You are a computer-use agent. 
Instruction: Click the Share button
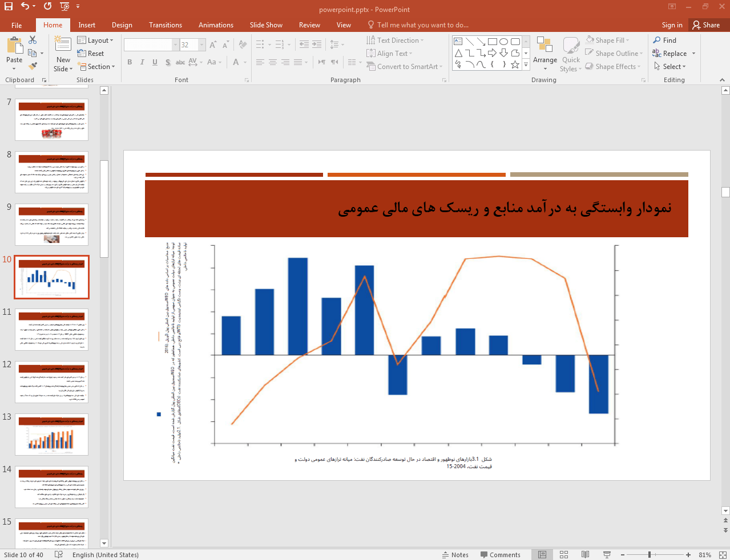[x=706, y=25]
